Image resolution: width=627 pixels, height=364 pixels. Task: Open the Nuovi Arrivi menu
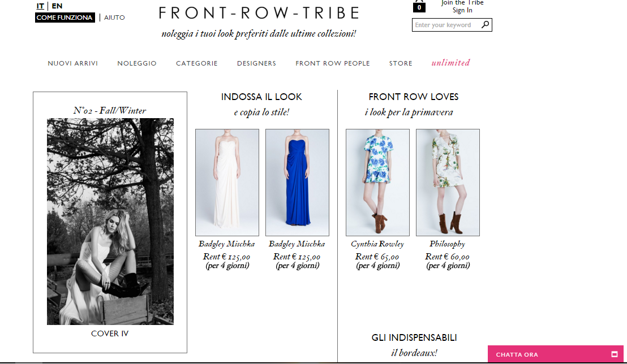pyautogui.click(x=73, y=63)
